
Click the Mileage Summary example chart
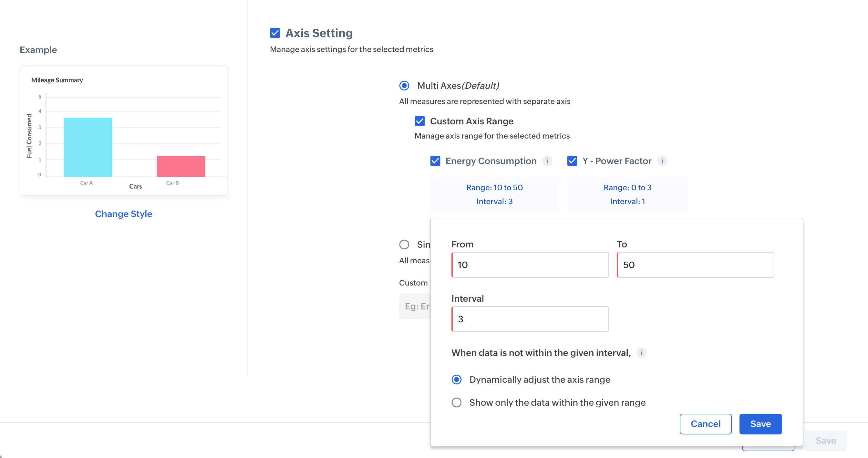click(x=123, y=130)
